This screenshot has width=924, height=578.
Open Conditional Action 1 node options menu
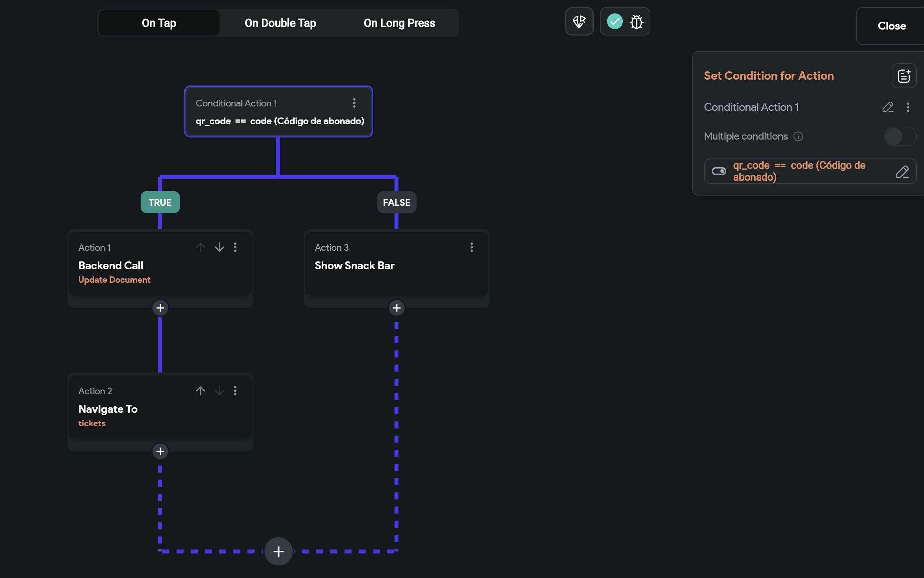354,103
